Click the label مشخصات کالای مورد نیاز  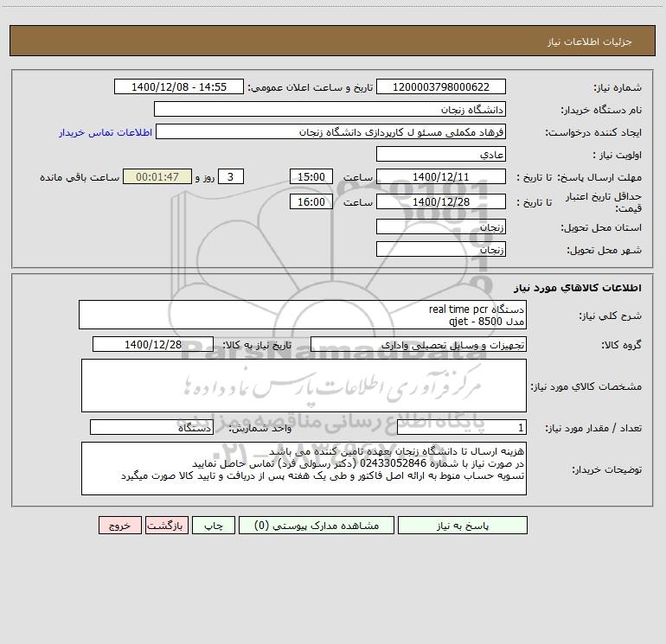586,386
